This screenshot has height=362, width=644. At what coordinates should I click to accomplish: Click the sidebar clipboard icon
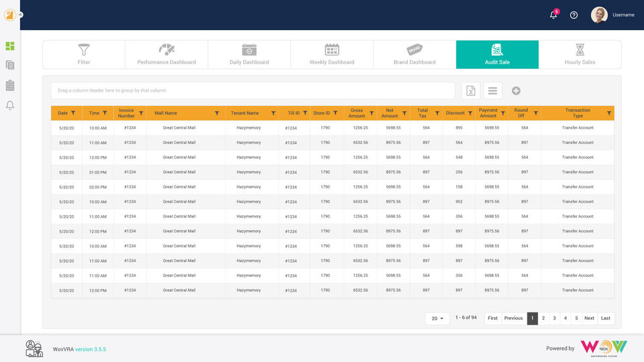10,85
